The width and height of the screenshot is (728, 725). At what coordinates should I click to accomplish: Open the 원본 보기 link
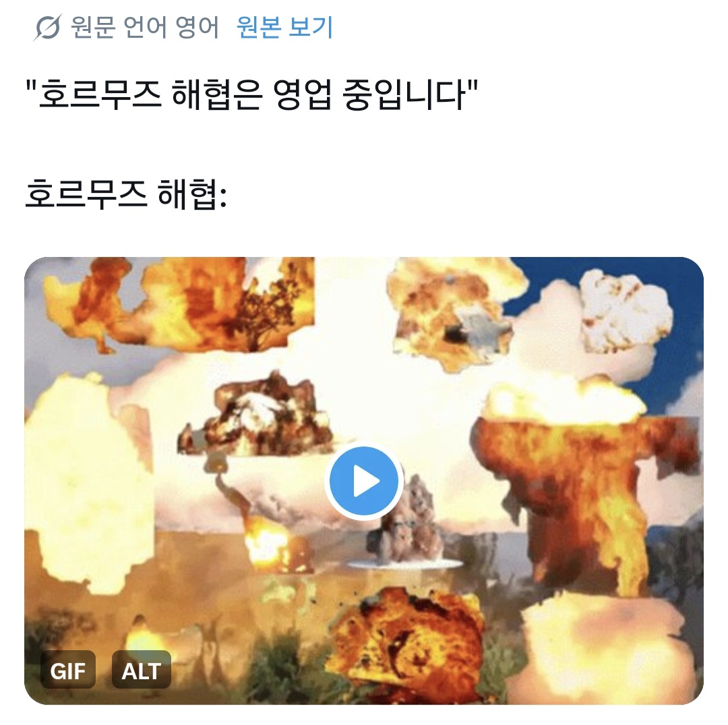pos(284,28)
